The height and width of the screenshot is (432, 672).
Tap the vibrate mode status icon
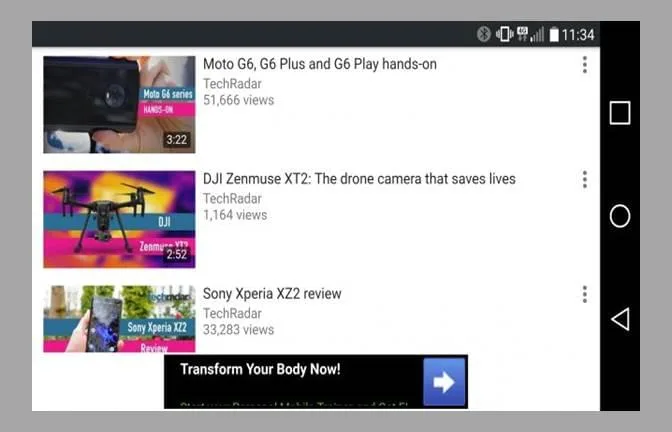[504, 34]
